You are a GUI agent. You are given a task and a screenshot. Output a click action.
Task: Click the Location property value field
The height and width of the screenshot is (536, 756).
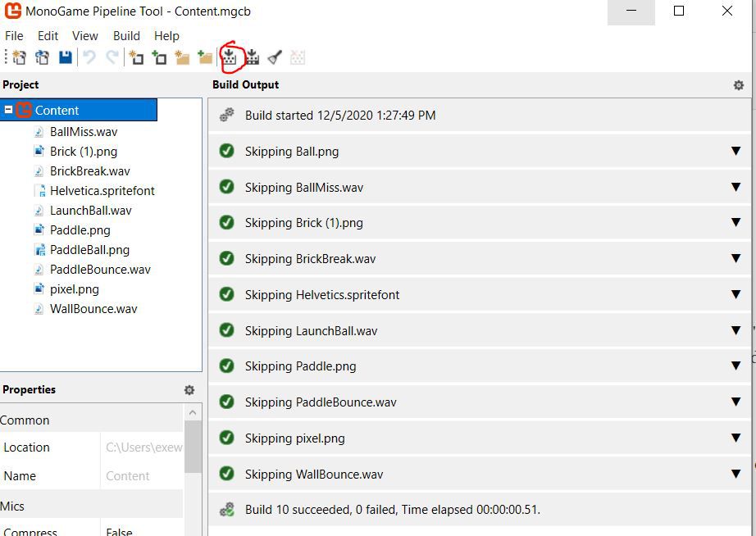pyautogui.click(x=142, y=447)
